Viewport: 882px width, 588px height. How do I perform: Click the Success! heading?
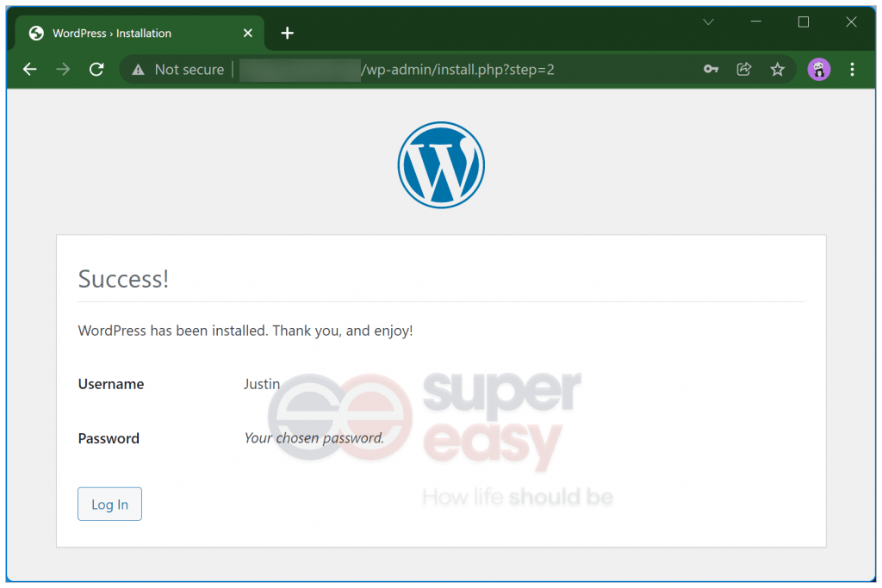[123, 279]
